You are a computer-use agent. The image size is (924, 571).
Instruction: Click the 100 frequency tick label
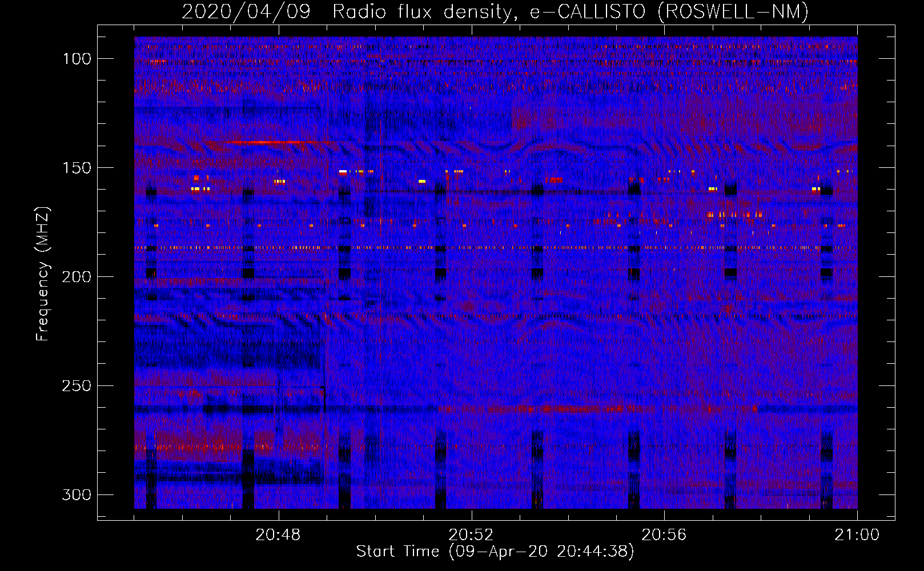coord(77,59)
